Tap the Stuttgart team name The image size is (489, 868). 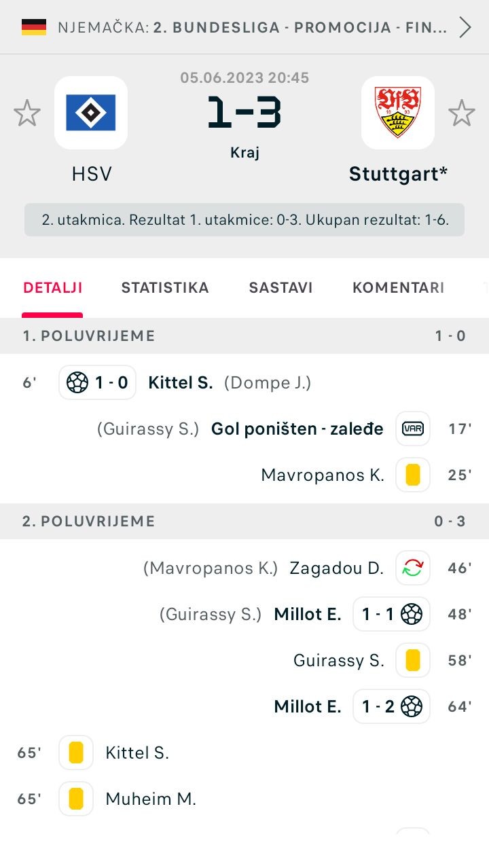398,174
